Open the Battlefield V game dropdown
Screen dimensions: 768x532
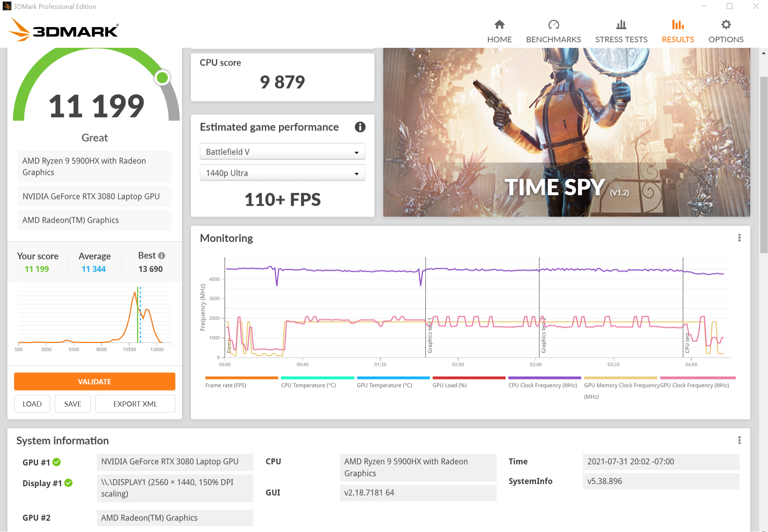tap(282, 152)
